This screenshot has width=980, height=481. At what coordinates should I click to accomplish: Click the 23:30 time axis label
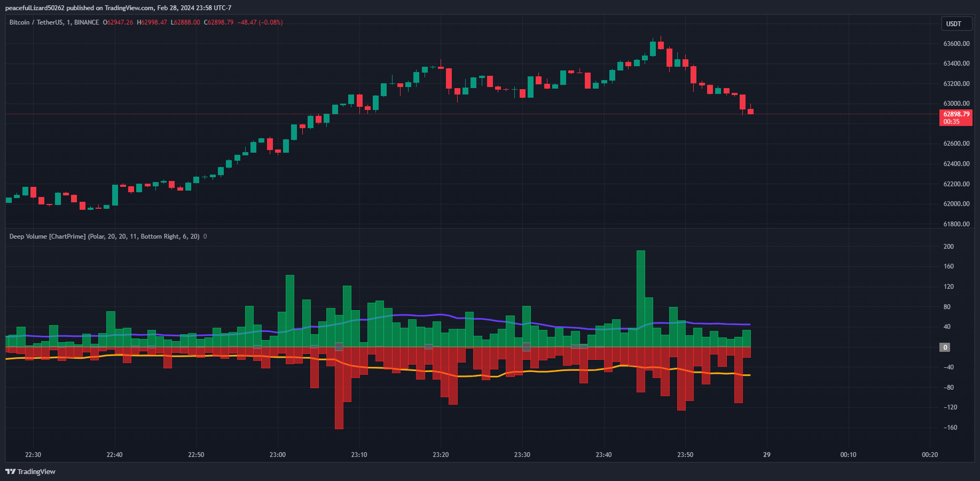tap(522, 455)
